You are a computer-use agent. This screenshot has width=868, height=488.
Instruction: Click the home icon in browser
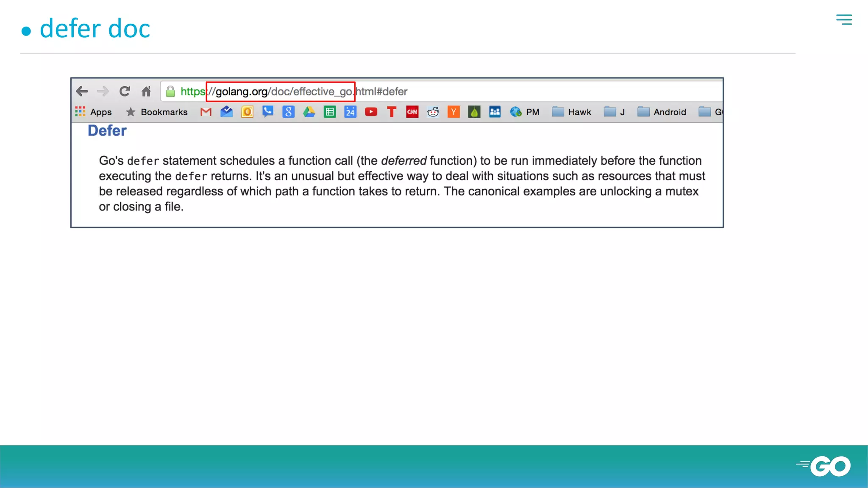[x=146, y=91]
